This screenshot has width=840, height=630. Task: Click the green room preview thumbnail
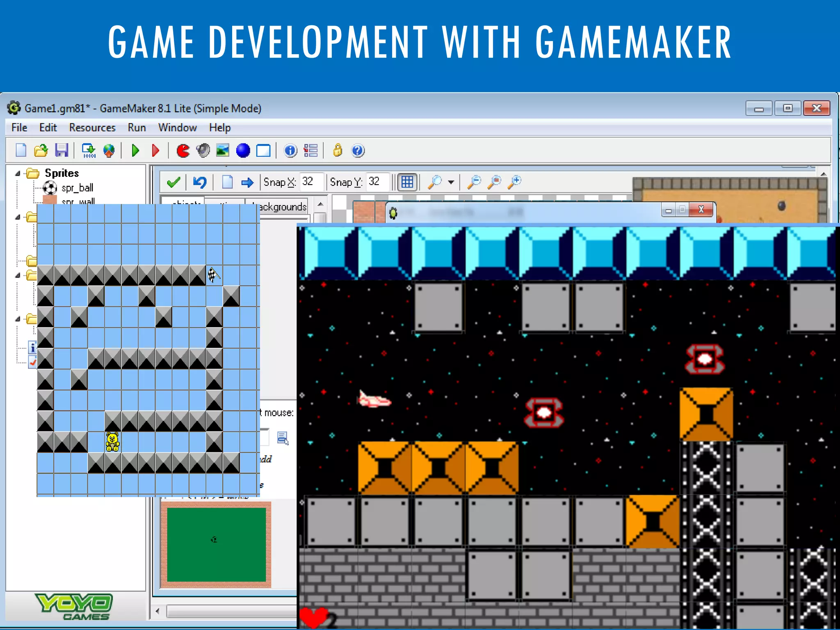[216, 544]
